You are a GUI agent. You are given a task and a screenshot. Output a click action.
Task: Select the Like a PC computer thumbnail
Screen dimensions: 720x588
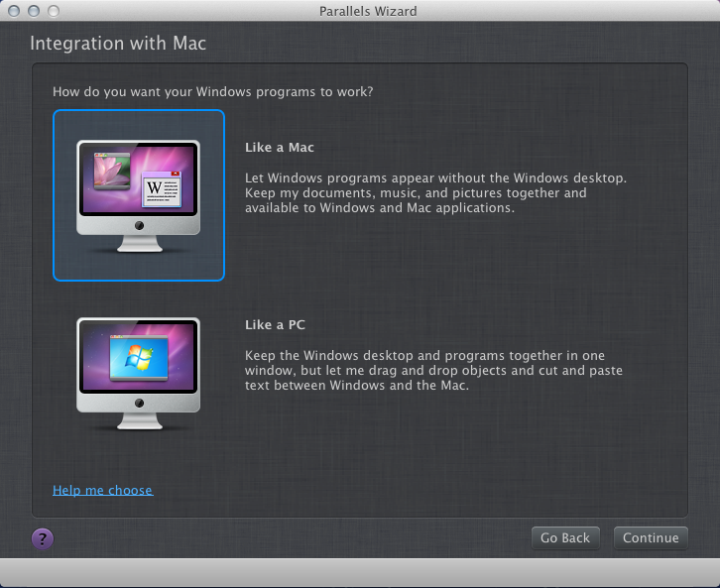point(138,374)
